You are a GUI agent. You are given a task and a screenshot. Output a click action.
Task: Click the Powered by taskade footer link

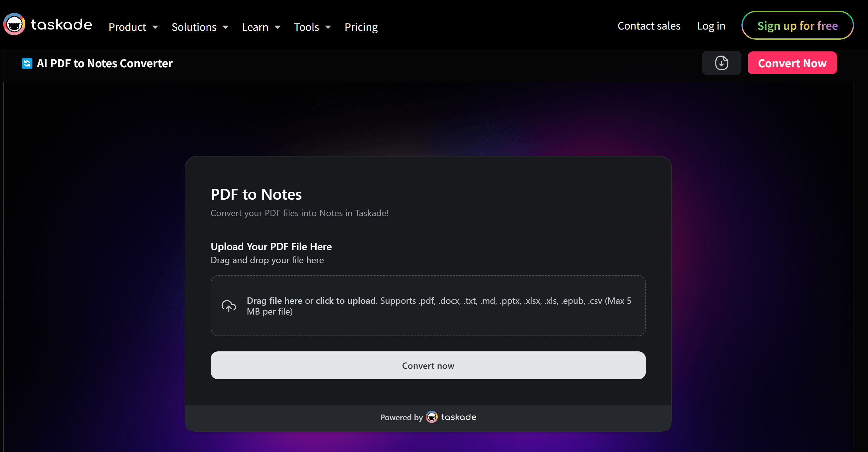click(428, 417)
